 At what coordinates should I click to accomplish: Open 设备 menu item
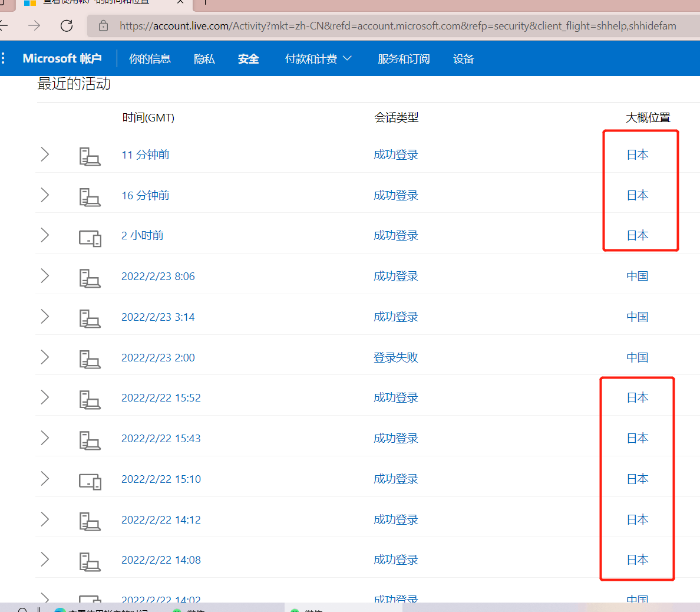tap(463, 58)
